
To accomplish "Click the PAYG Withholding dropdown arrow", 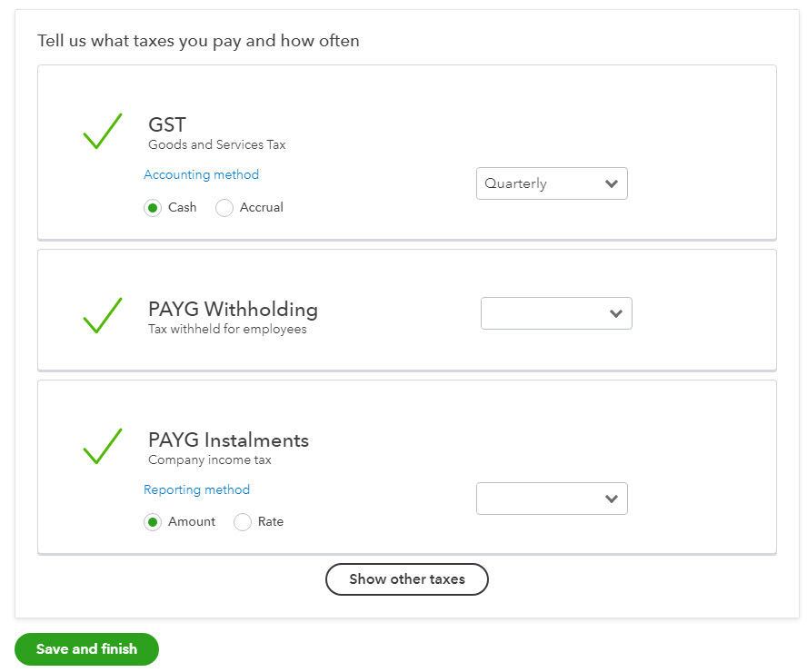I will (617, 313).
